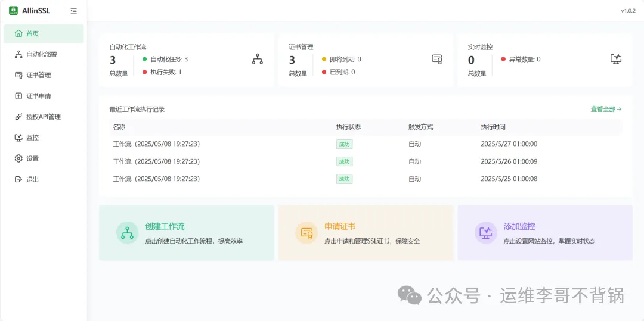The height and width of the screenshot is (321, 644).
Task: Click the 监控 monitor icon in sidebar
Action: pos(18,138)
